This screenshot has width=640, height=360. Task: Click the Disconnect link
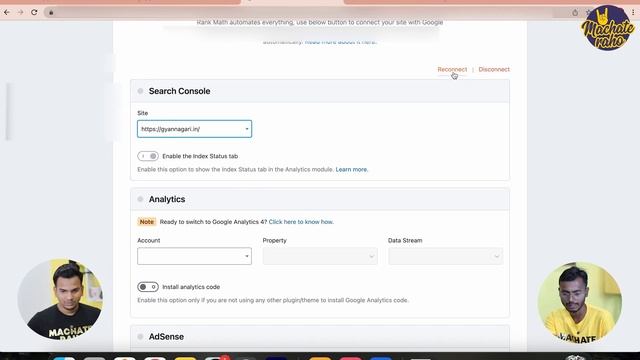(494, 69)
